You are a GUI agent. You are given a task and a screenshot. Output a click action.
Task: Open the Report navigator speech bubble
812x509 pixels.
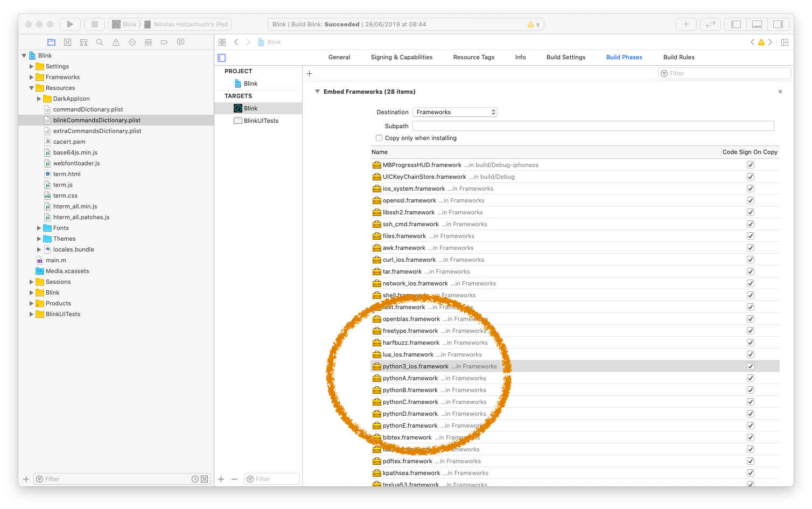click(180, 42)
